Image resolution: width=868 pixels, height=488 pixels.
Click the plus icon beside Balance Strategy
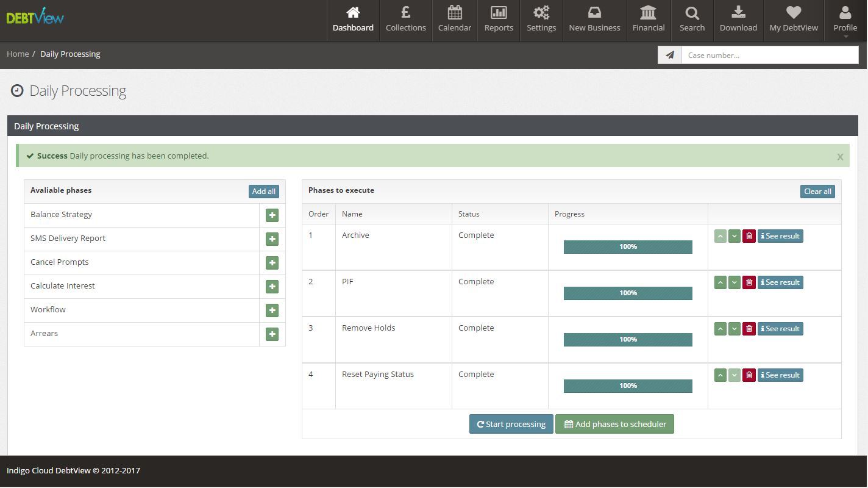(272, 215)
